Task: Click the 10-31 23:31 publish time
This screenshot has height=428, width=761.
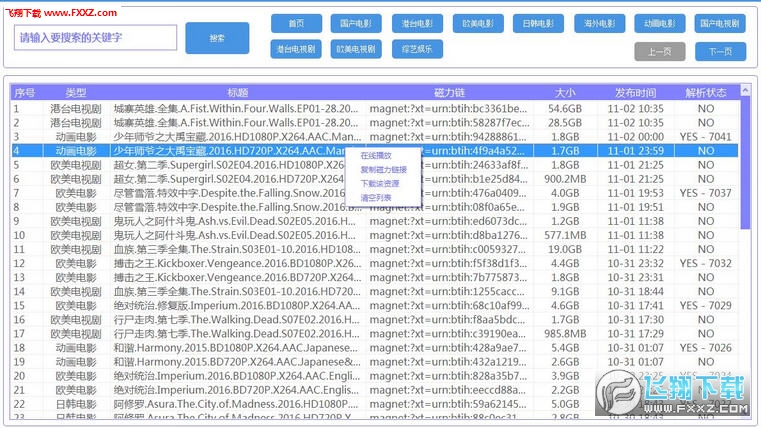Action: click(x=635, y=278)
